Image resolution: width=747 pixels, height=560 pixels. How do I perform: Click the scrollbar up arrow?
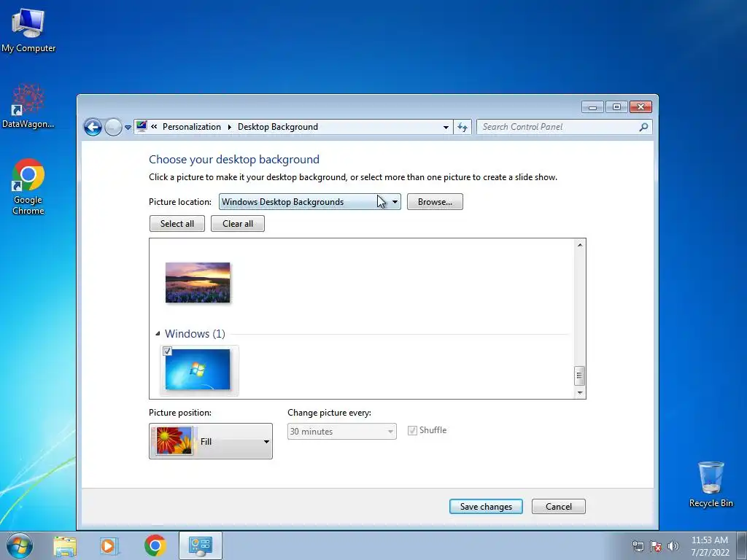click(580, 245)
